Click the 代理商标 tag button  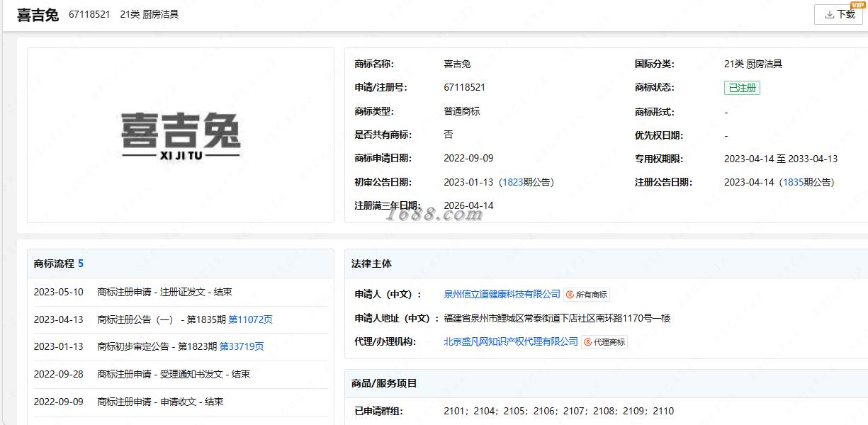[x=604, y=342]
